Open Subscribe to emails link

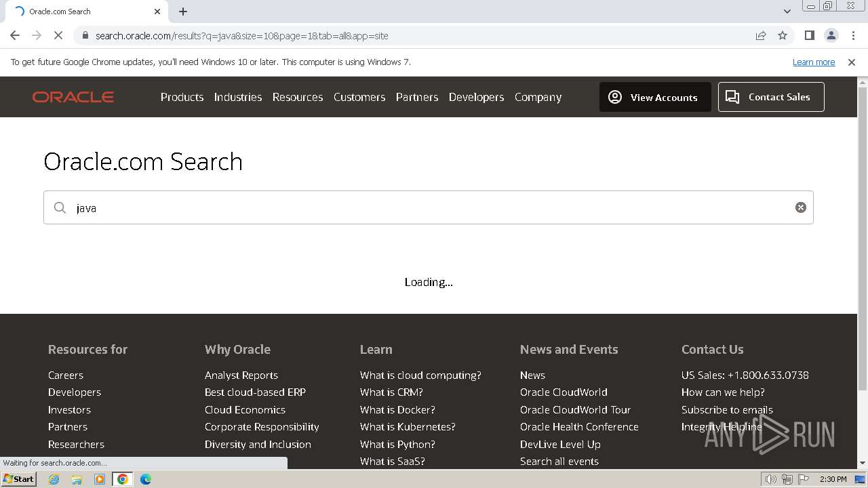727,409
